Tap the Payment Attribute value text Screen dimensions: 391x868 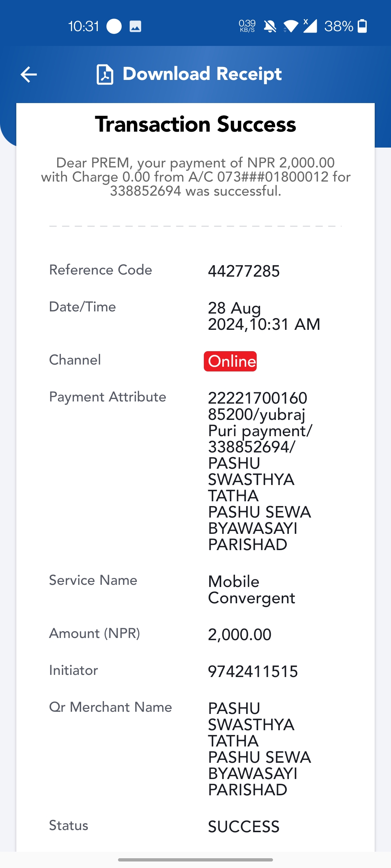click(260, 471)
